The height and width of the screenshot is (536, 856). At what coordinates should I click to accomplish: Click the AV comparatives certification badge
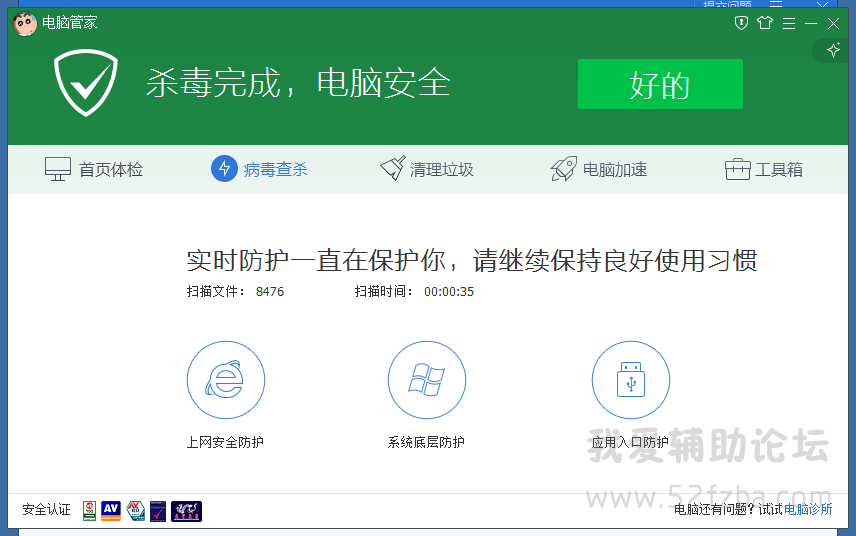[111, 511]
